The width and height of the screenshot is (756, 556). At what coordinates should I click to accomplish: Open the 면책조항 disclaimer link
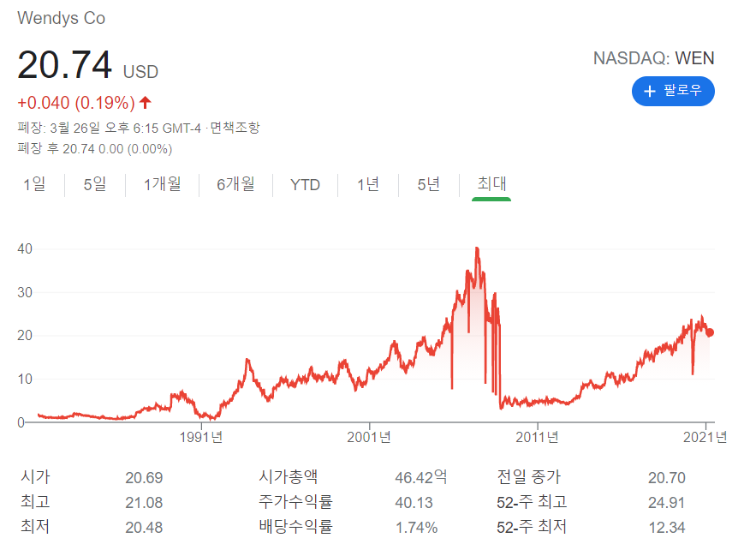pos(235,128)
